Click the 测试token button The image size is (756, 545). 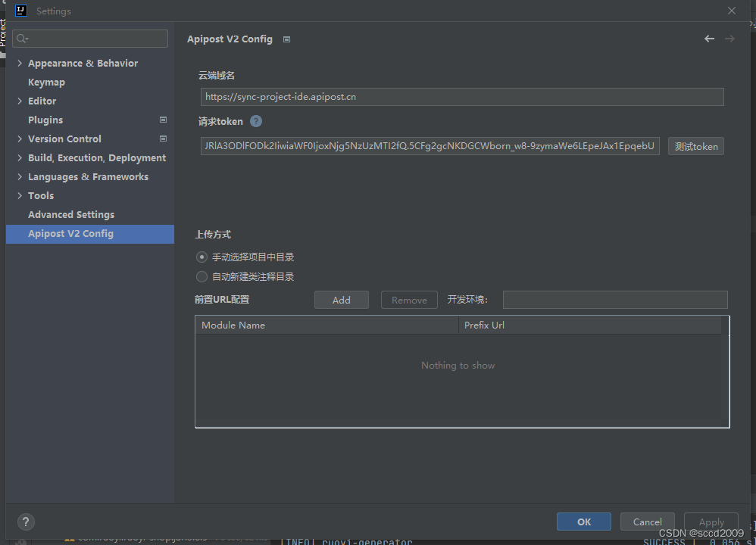[x=695, y=147]
